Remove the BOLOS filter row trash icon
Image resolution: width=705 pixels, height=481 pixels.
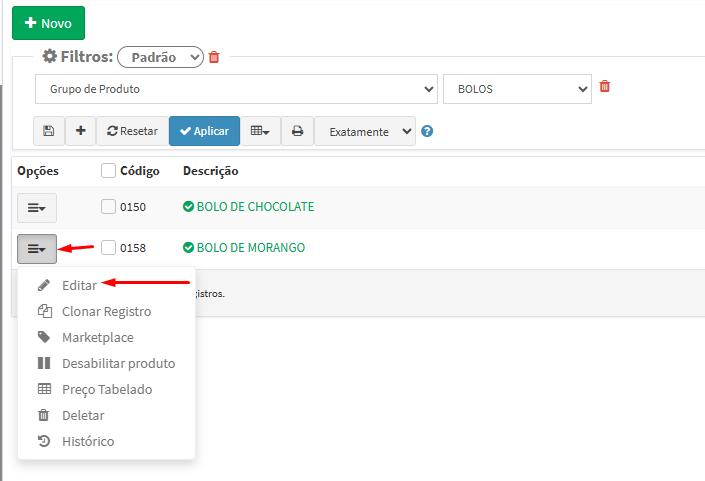[x=604, y=87]
